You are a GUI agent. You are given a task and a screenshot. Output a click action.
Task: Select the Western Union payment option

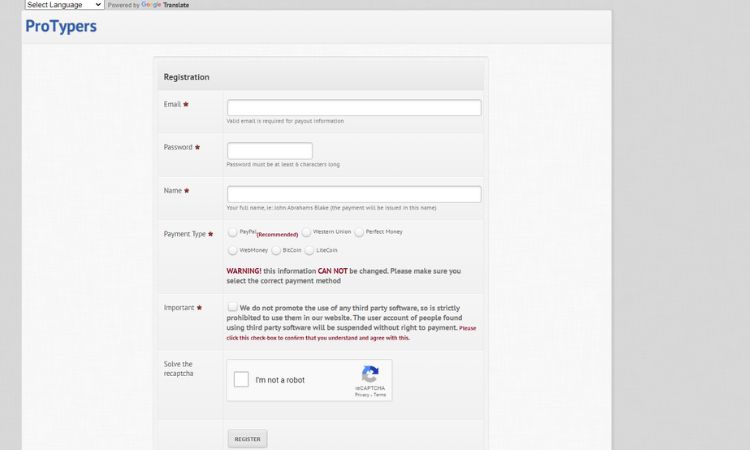point(306,232)
